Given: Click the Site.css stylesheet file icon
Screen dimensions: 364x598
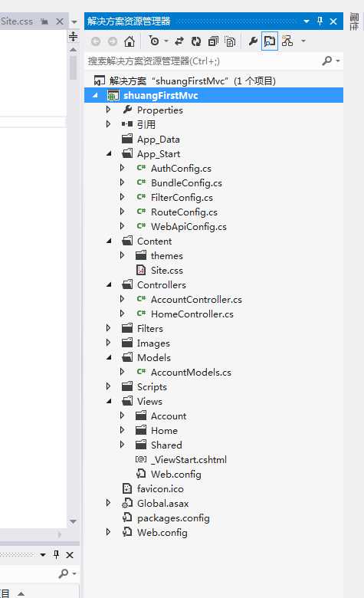Looking at the screenshot, I should pos(141,270).
